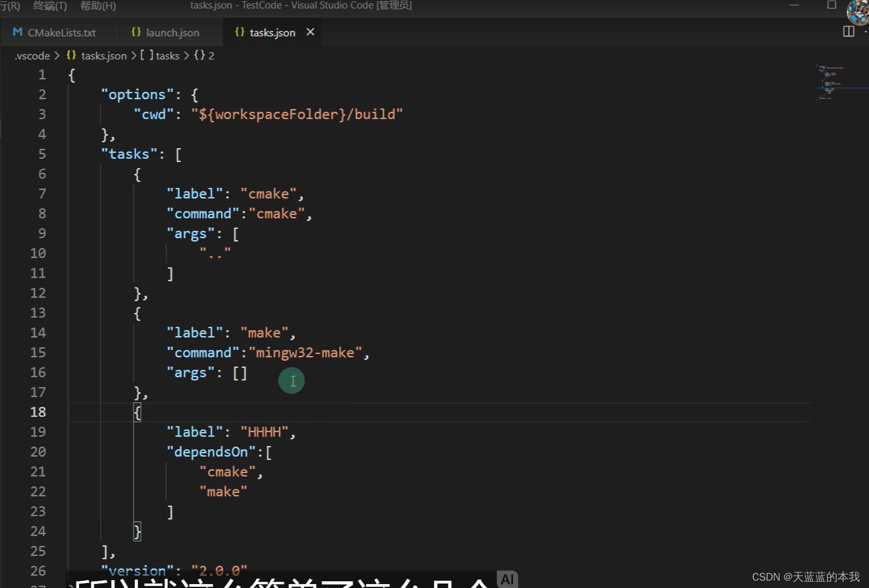The width and height of the screenshot is (869, 588).
Task: Click "make" value on line 22
Action: 223,491
